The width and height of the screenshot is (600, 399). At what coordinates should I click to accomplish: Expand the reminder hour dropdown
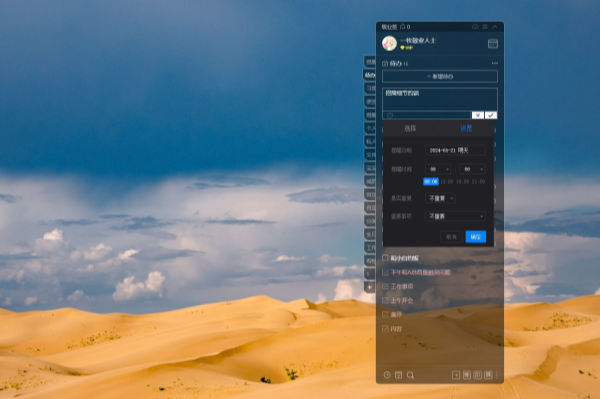[x=438, y=169]
